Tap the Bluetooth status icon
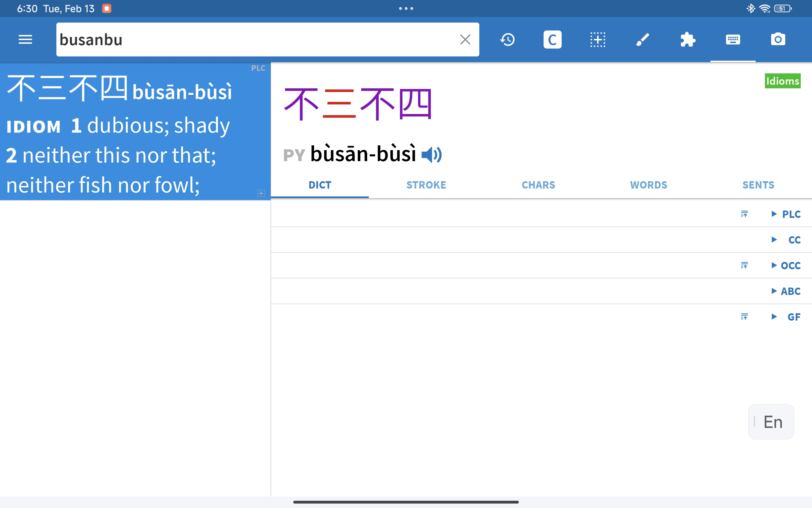812x508 pixels. click(x=751, y=8)
